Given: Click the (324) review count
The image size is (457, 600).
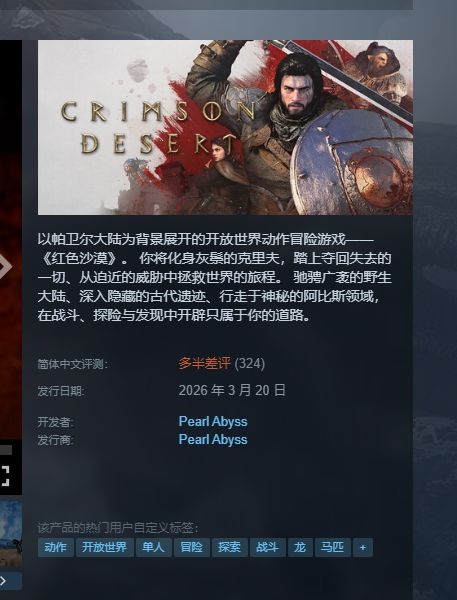Looking at the screenshot, I should [x=250, y=363].
